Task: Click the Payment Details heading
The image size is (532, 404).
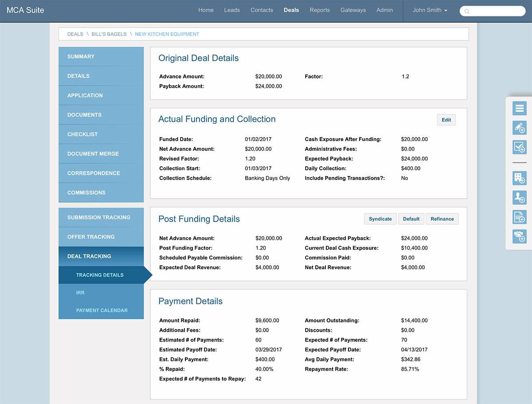Action: click(x=191, y=301)
